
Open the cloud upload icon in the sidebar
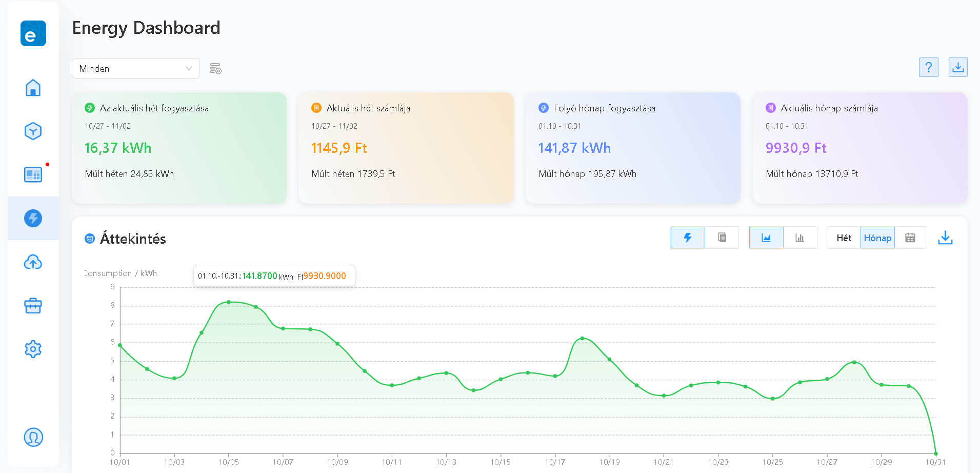click(33, 263)
